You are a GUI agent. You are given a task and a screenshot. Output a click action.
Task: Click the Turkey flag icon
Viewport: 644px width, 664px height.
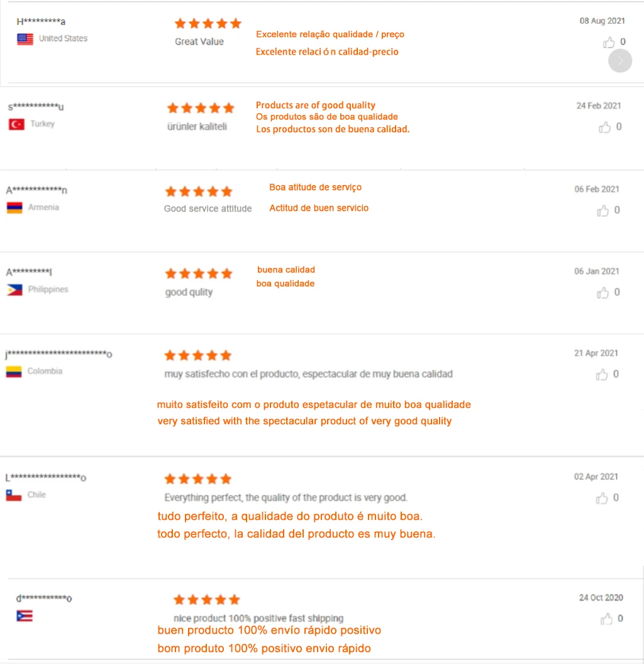pyautogui.click(x=16, y=124)
